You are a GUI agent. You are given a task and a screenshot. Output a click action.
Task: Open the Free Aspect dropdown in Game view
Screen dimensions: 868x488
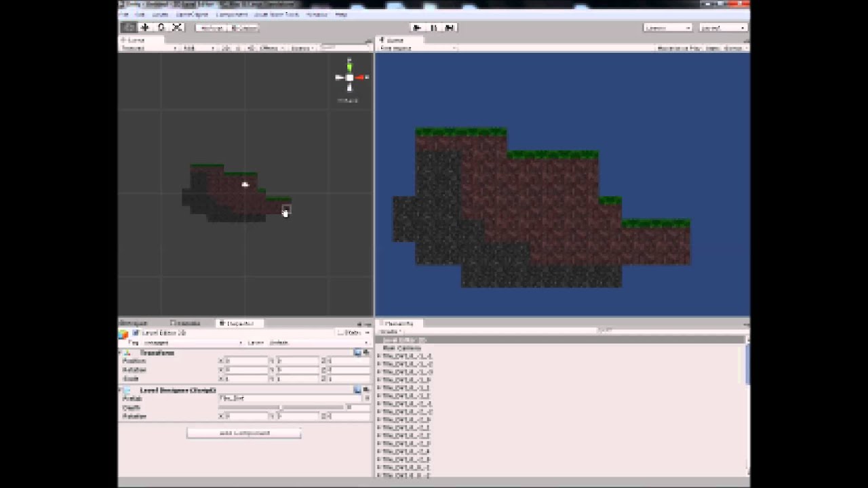click(x=418, y=48)
